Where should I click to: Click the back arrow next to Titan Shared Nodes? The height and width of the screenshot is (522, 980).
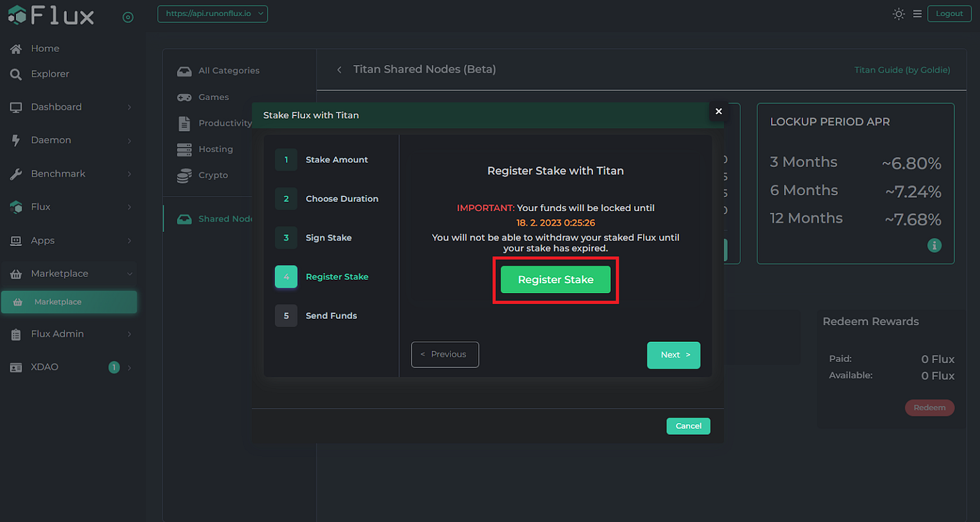coord(339,69)
